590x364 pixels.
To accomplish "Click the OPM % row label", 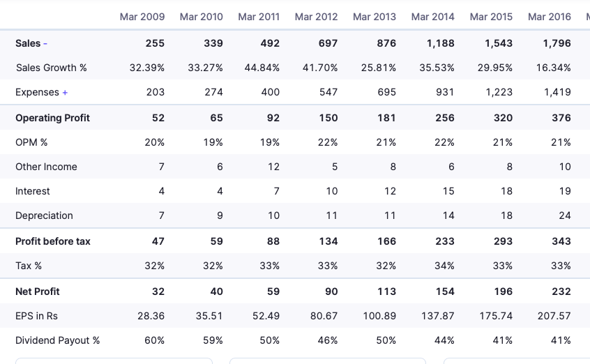I will point(31,142).
